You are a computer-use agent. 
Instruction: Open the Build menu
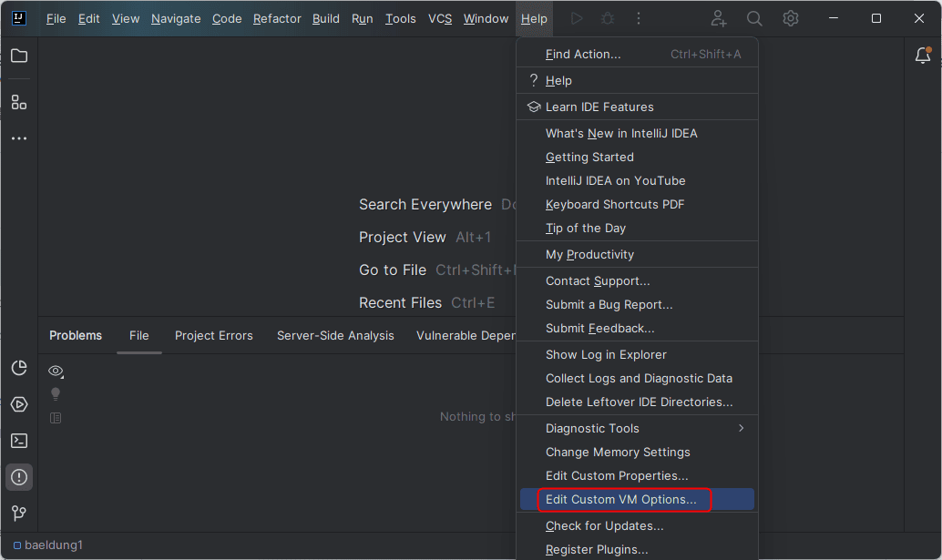326,18
